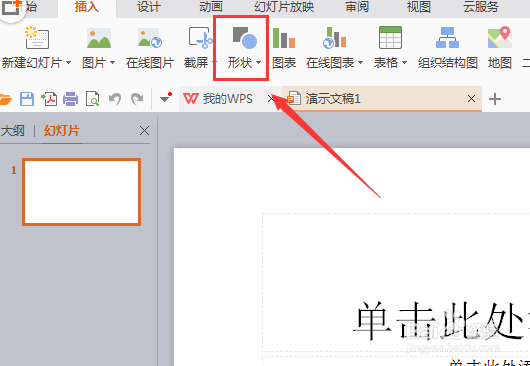Screen dimensions: 530x366
Task: Expand the 图片 dropdown arrow
Action: tap(113, 63)
